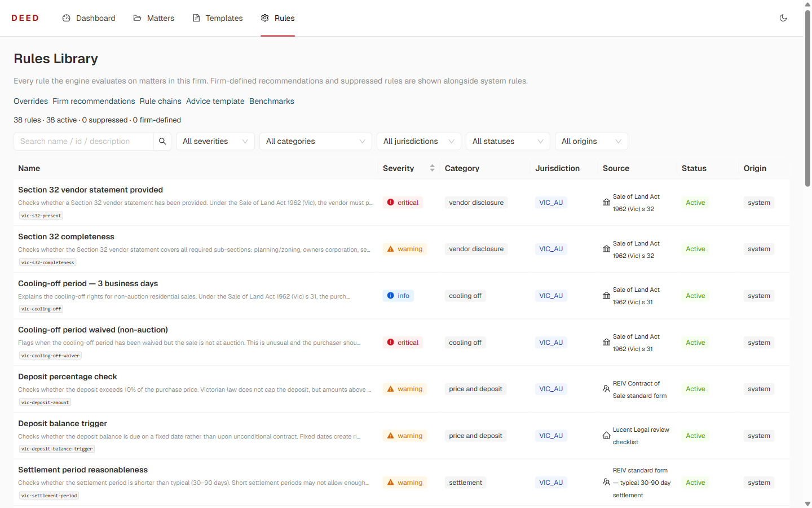
Task: Toggle dark mode with the moon icon
Action: (x=783, y=18)
